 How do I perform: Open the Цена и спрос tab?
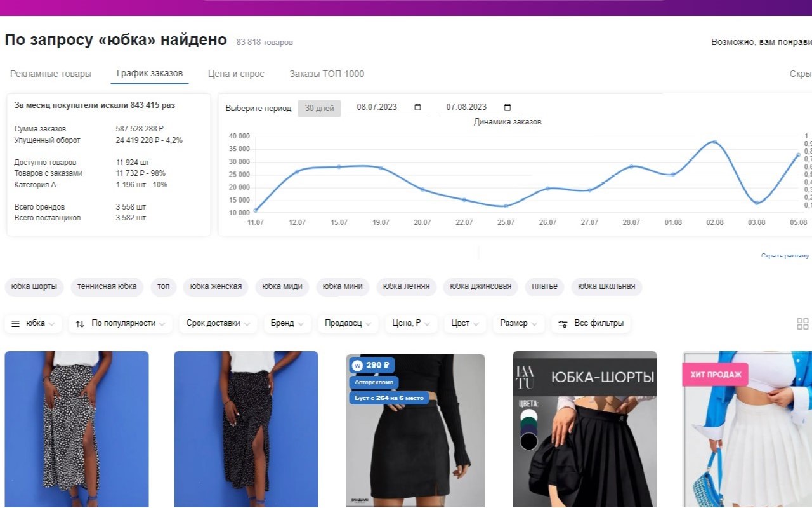pyautogui.click(x=236, y=74)
